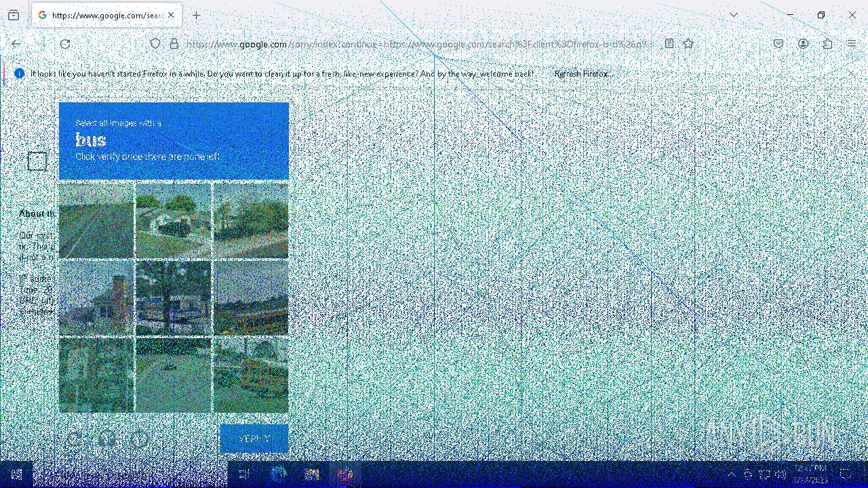The width and height of the screenshot is (868, 488).
Task: Open the network icon in system tray
Action: coord(765,474)
